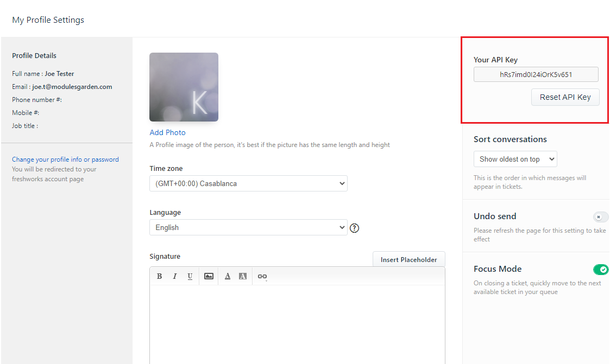Screen dimensions: 610x364
Task: Toggle underline in signature editor
Action: click(190, 276)
